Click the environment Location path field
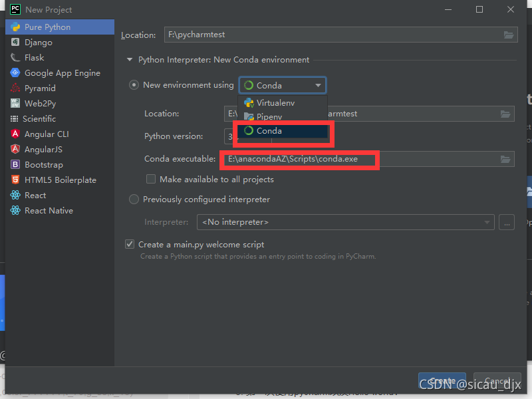Image resolution: width=532 pixels, height=399 pixels. click(368, 114)
